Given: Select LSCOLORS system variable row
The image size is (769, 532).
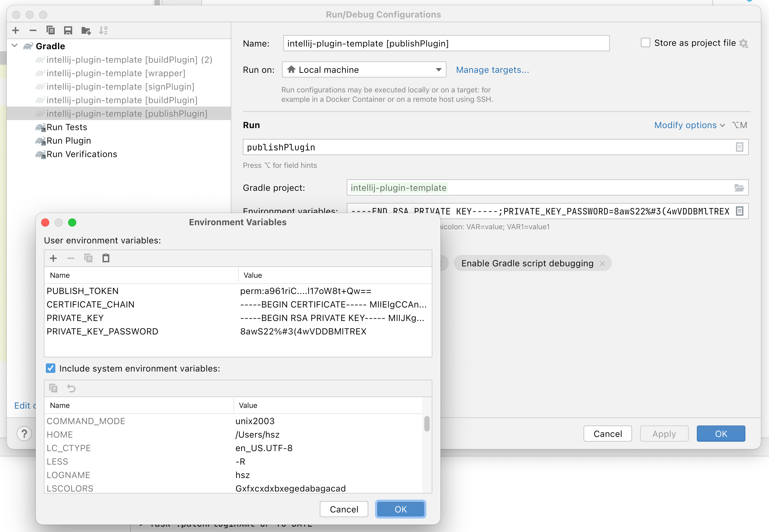Looking at the screenshot, I should tap(233, 488).
